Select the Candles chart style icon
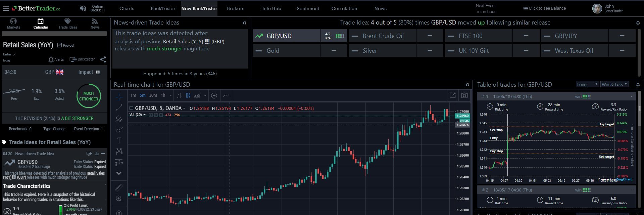 coord(188,95)
